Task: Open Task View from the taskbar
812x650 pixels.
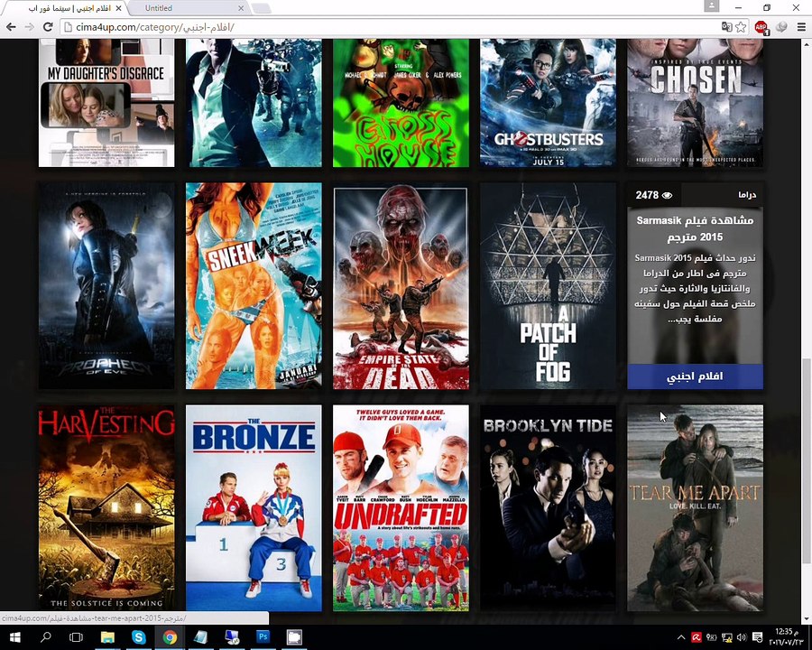Action: tap(76, 637)
